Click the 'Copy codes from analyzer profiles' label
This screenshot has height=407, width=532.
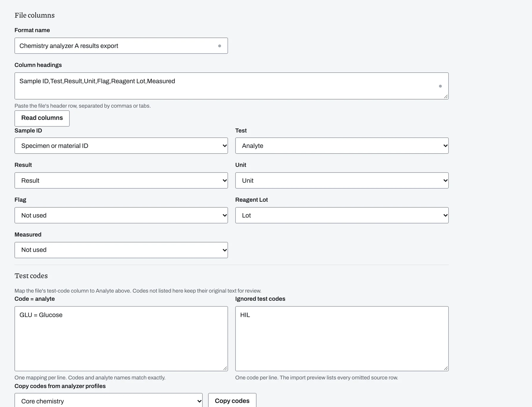[60, 386]
